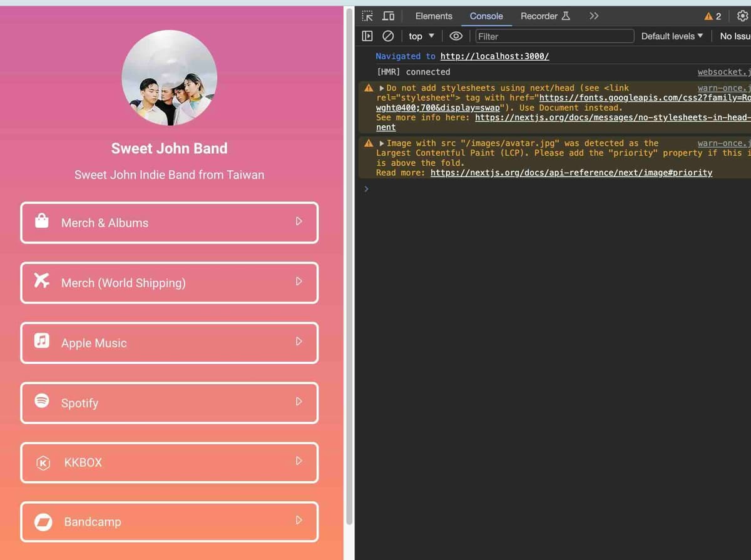Toggle the device toolbar icon
Viewport: 751px width, 560px height.
point(389,16)
